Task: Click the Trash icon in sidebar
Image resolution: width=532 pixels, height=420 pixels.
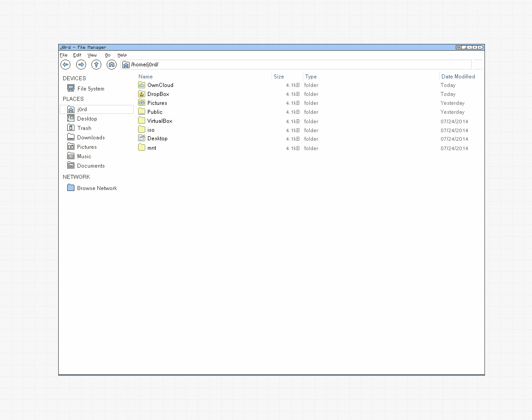Action: coord(70,128)
